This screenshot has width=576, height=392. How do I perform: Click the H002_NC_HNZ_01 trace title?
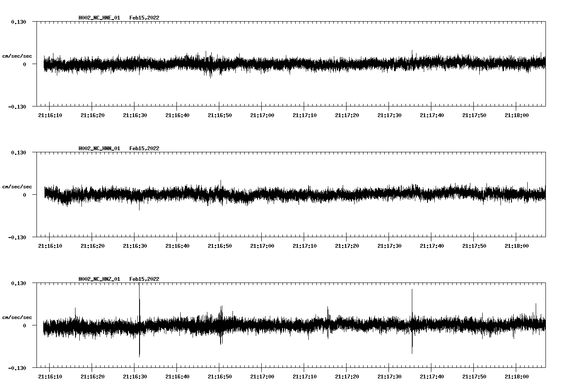pyautogui.click(x=99, y=279)
